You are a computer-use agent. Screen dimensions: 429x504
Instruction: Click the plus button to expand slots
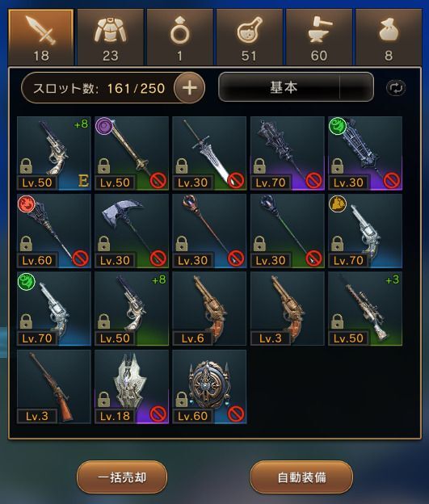(189, 87)
